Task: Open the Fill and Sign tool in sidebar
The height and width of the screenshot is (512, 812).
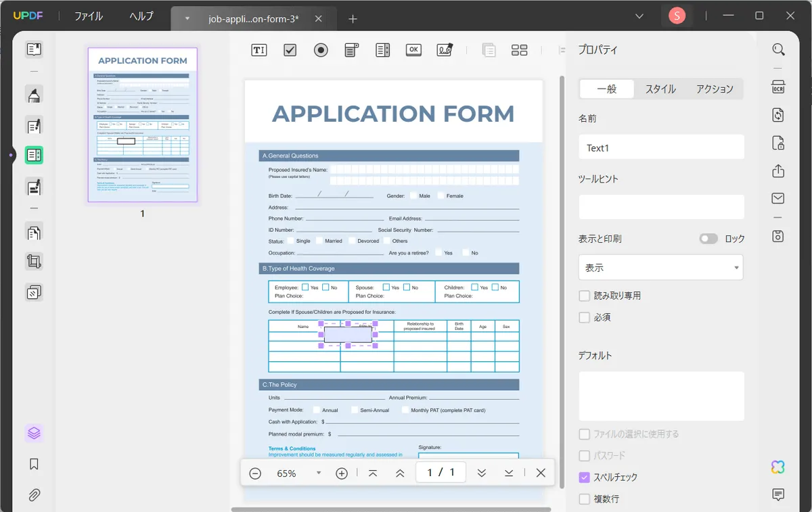Action: tap(34, 186)
